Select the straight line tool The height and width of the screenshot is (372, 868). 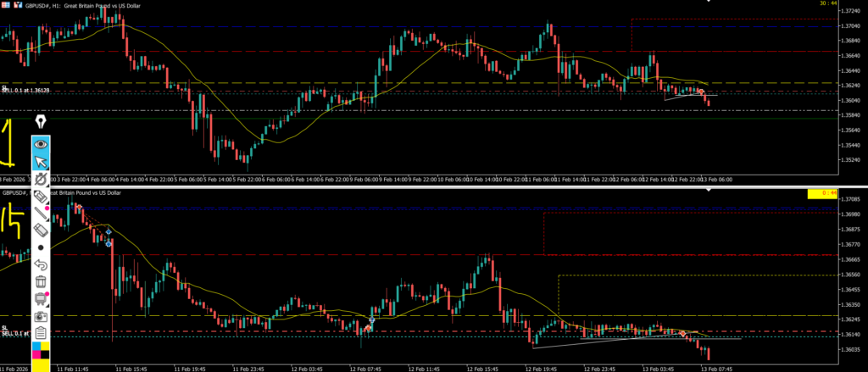click(40, 213)
